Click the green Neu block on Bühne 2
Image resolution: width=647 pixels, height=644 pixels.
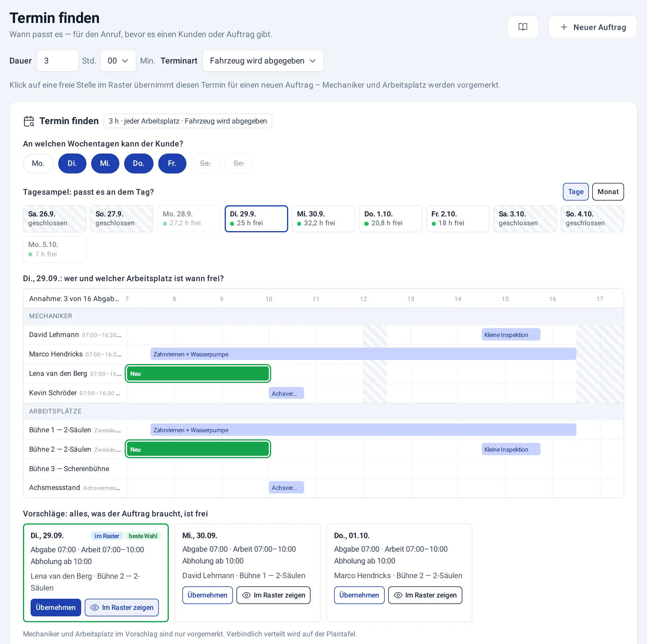click(198, 449)
